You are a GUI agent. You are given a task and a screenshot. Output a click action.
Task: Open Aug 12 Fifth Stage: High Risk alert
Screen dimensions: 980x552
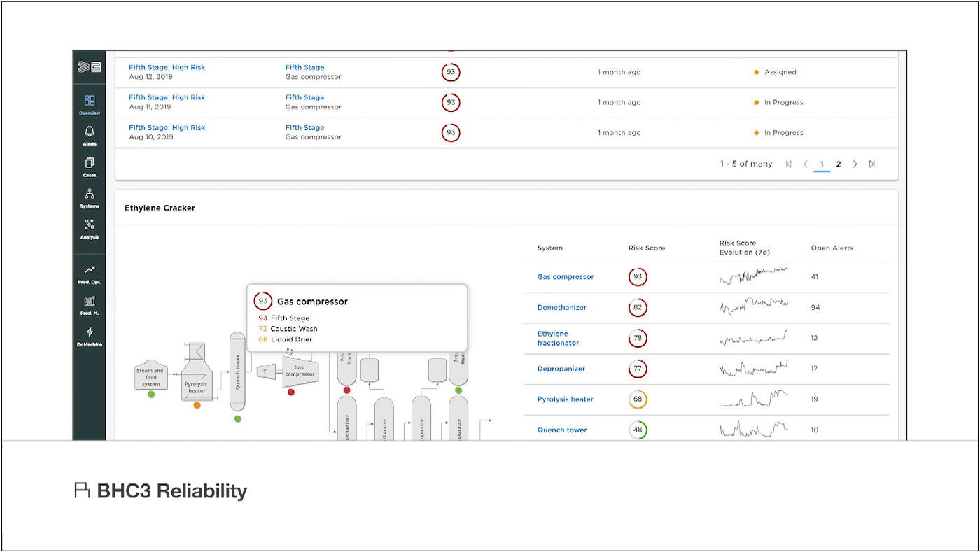pos(167,68)
